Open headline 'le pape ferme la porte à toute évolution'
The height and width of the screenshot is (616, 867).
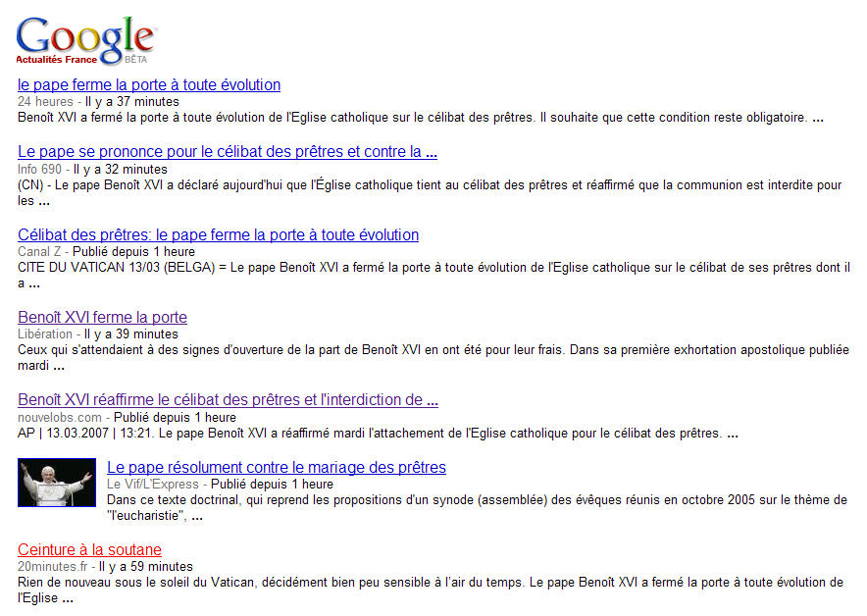pos(149,85)
